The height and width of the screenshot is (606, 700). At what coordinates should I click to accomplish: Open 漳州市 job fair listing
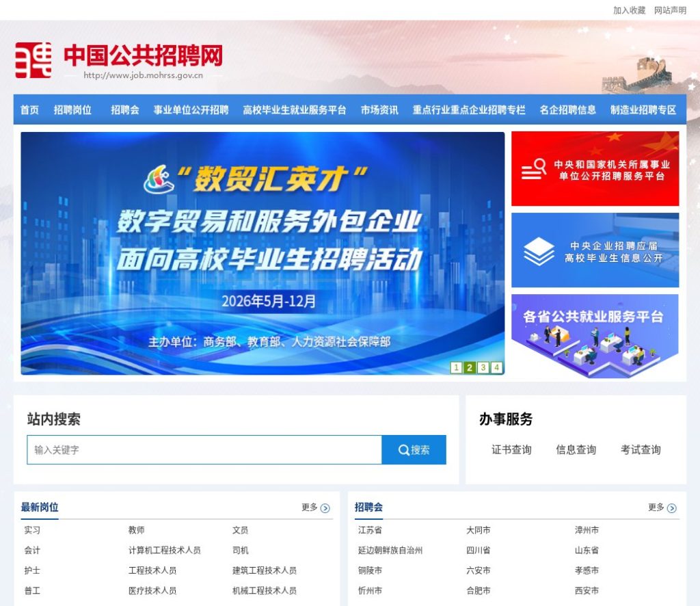coord(587,530)
